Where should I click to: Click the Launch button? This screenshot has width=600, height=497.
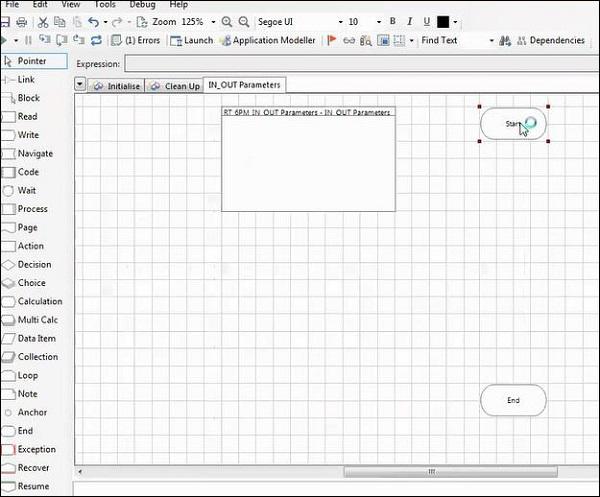[191, 40]
